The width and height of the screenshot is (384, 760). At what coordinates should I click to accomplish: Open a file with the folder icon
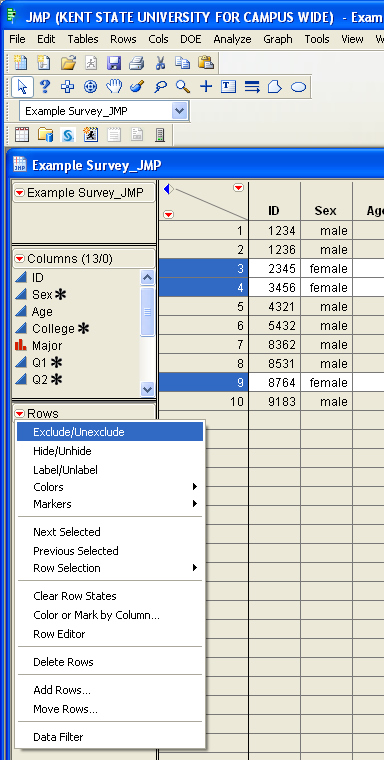pyautogui.click(x=68, y=63)
